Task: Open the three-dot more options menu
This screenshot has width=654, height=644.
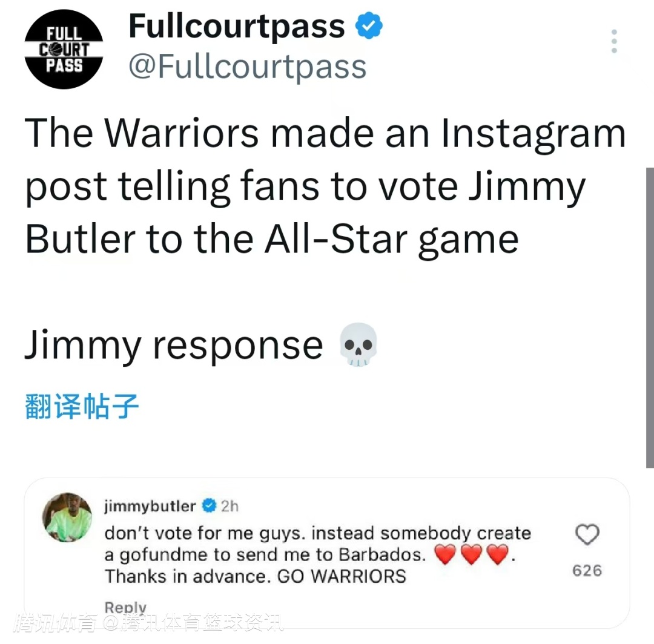Action: [x=614, y=41]
